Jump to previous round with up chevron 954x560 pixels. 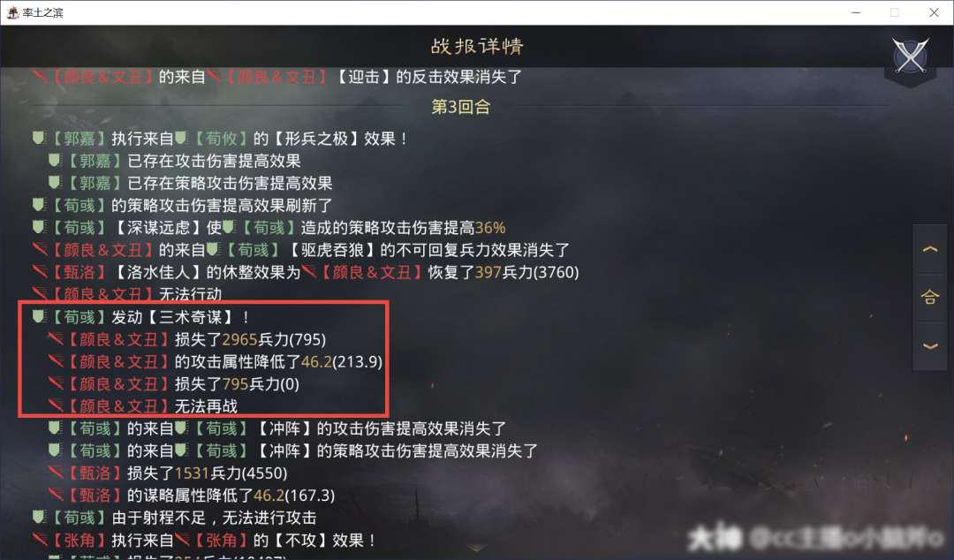(x=929, y=249)
